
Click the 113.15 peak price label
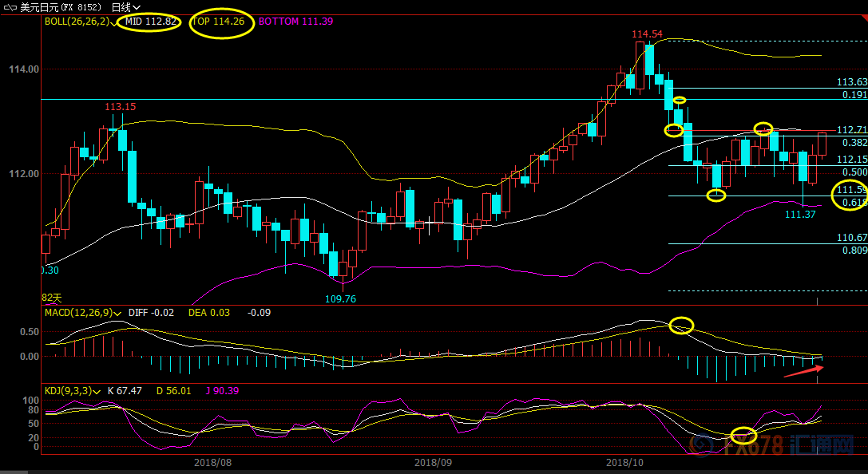click(x=120, y=107)
